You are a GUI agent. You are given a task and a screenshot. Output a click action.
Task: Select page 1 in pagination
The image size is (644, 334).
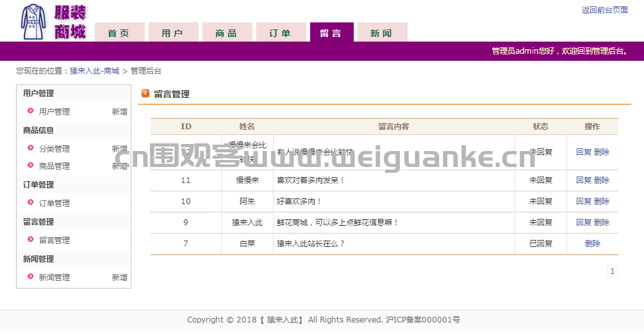[x=613, y=271]
